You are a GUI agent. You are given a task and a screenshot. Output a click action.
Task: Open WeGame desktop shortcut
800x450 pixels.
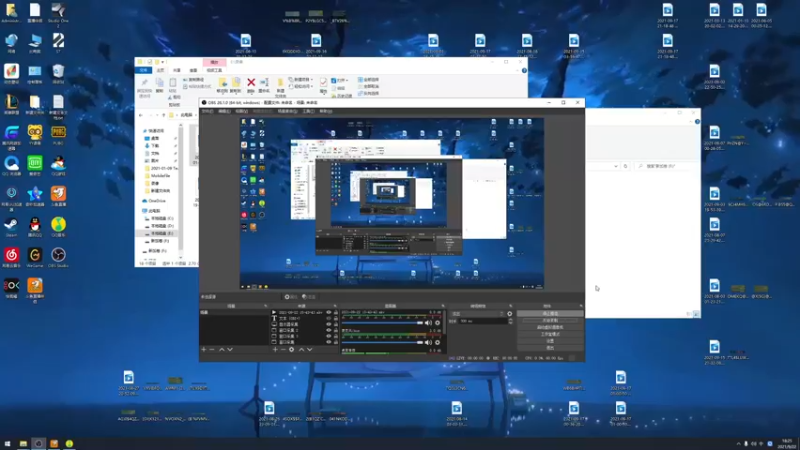[x=35, y=257]
